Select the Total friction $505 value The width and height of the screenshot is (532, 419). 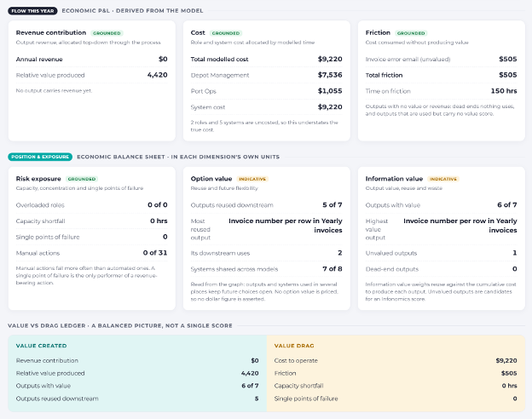[x=508, y=75]
